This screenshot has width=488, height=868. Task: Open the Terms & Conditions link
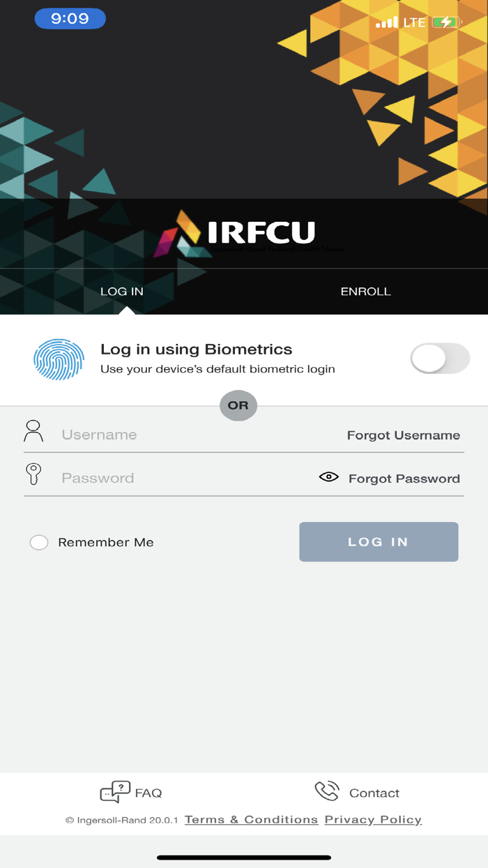pos(251,819)
